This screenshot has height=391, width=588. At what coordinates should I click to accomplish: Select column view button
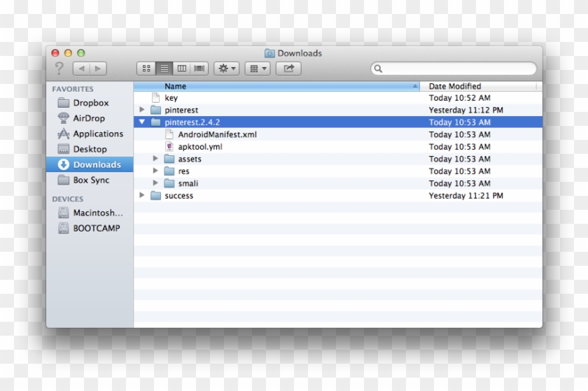coord(182,69)
